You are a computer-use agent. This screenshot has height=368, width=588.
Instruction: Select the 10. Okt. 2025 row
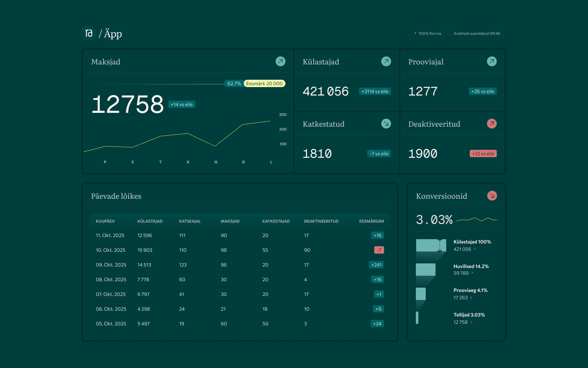[111, 250]
